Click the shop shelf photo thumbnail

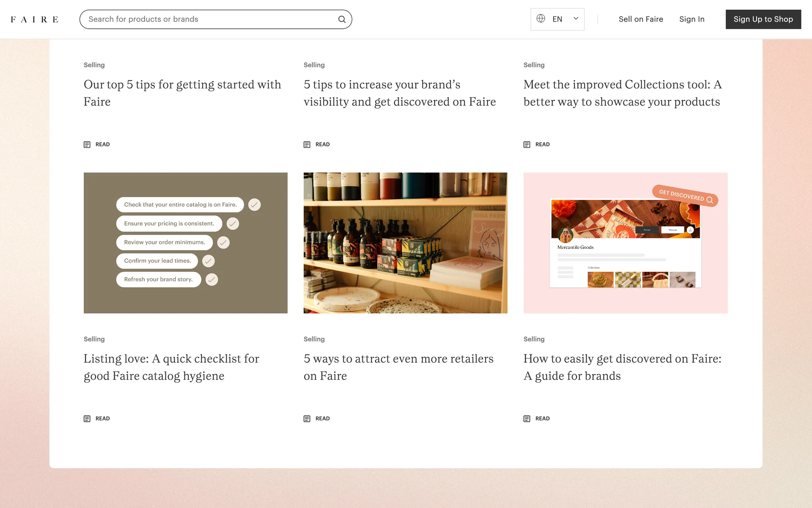point(405,243)
